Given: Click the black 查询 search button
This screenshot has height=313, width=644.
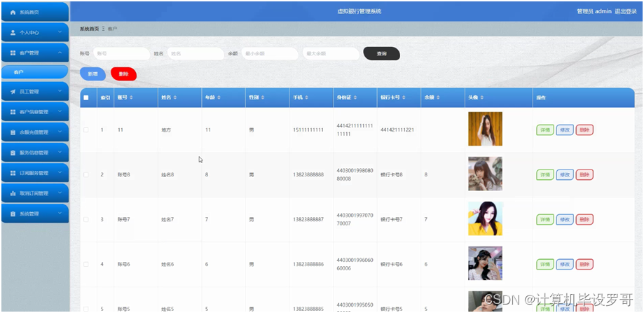Looking at the screenshot, I should coord(381,54).
